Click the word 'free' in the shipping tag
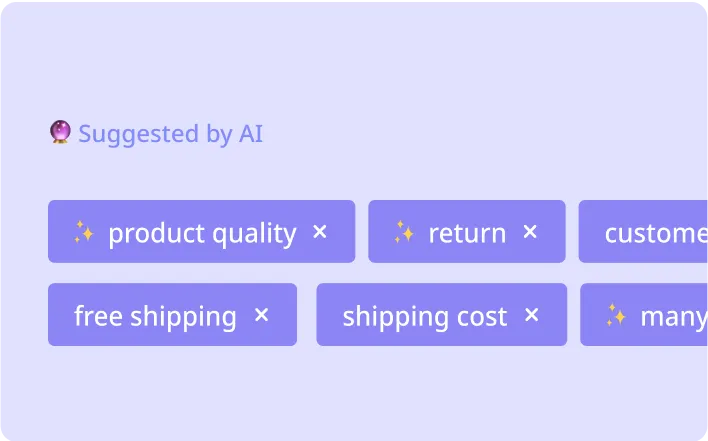This screenshot has height=441, width=708. click(98, 316)
